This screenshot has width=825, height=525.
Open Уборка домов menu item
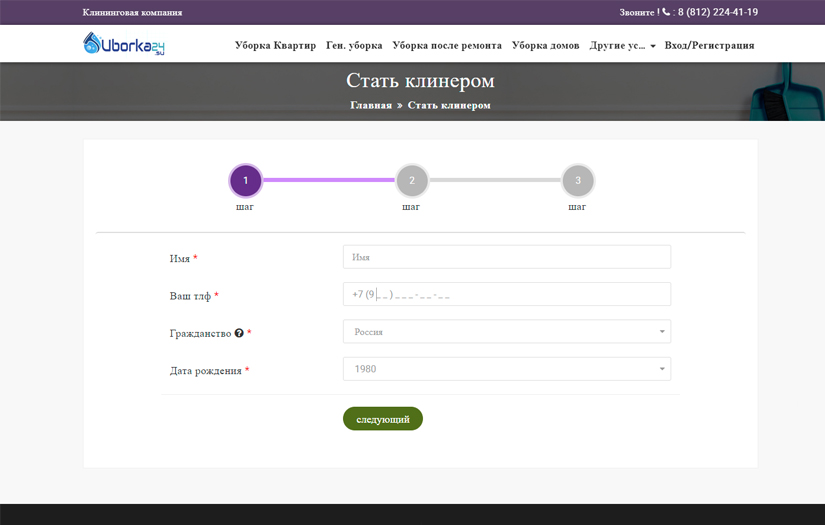pyautogui.click(x=545, y=46)
